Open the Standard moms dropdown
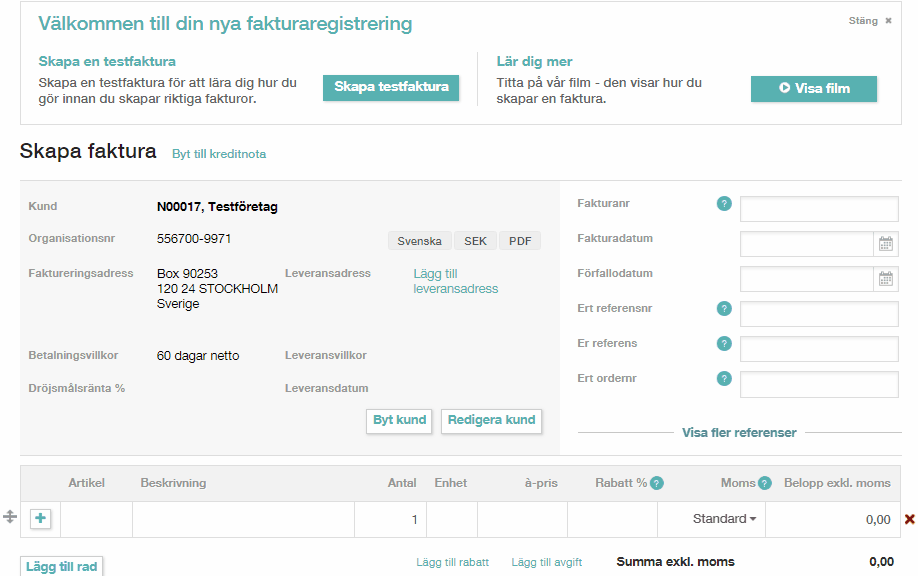The height and width of the screenshot is (576, 918). tap(724, 519)
